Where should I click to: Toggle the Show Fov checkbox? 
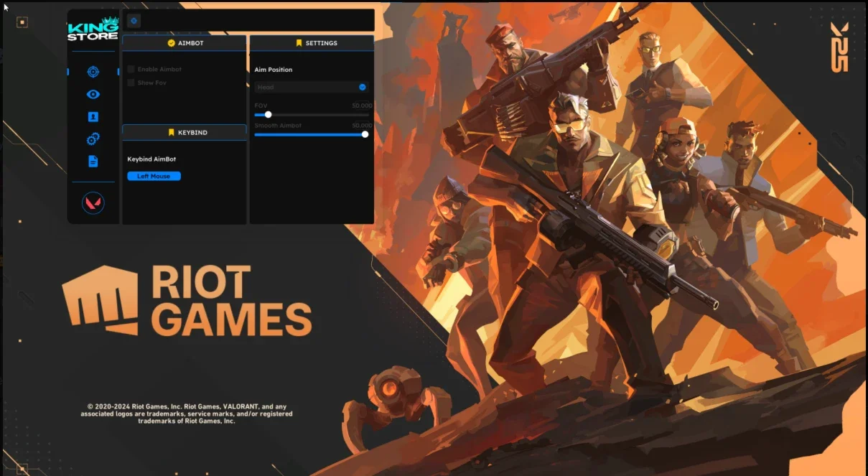131,83
